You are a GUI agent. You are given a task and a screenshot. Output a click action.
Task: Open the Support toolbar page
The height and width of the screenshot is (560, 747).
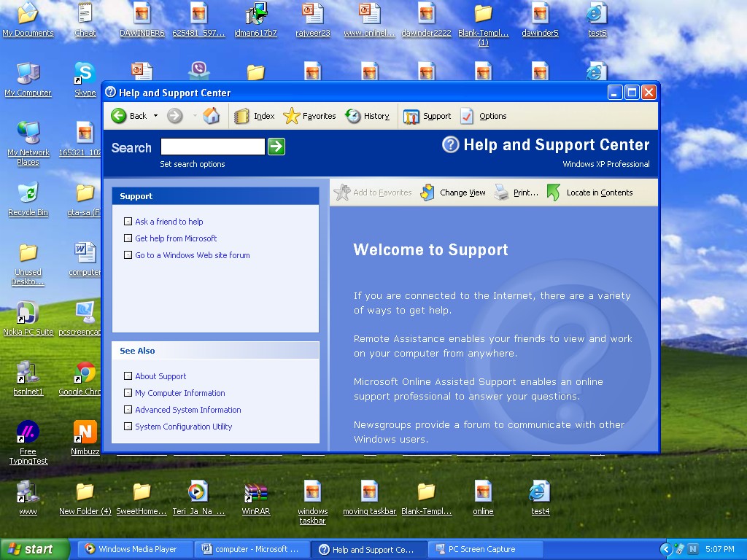(427, 115)
